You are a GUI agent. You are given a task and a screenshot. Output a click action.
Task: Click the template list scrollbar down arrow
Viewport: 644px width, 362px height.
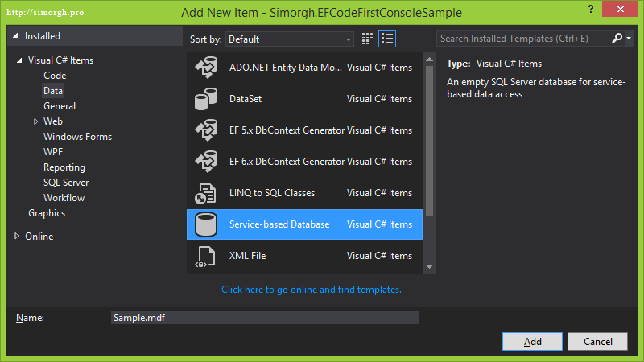click(429, 266)
